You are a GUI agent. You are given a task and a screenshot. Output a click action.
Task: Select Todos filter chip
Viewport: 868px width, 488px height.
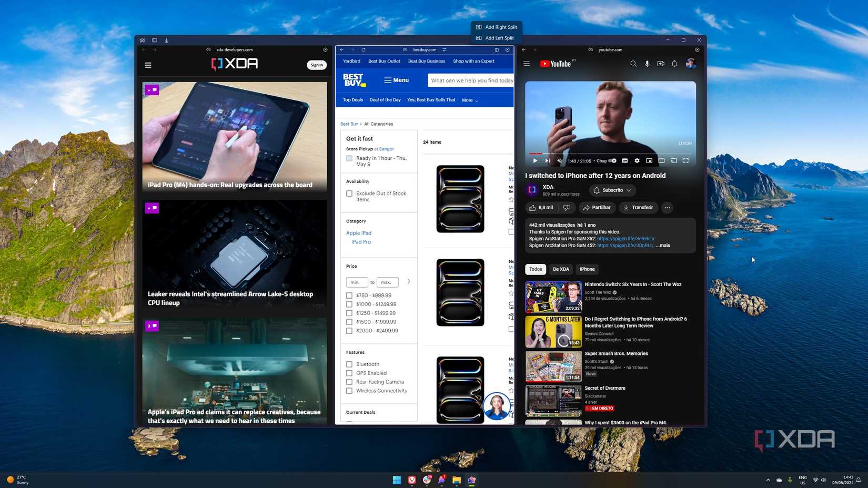536,269
